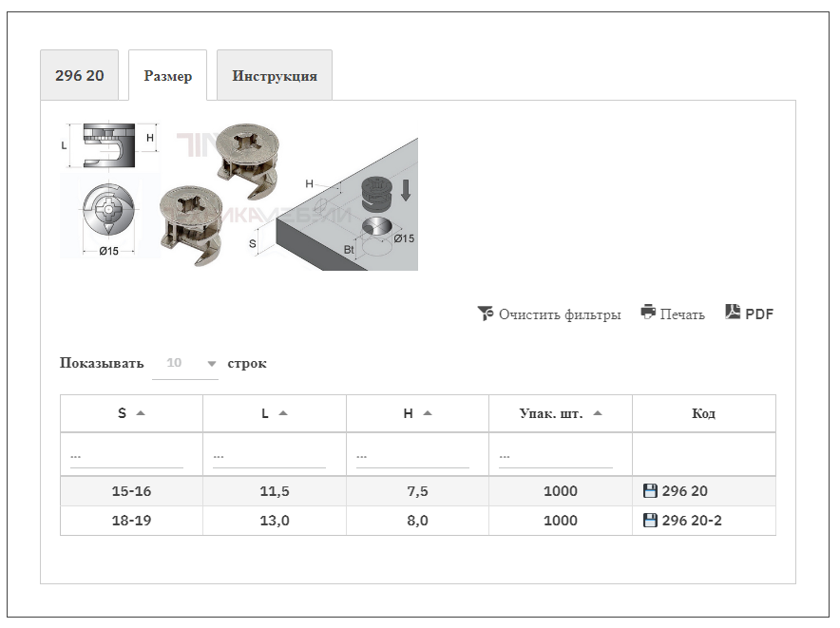Sort table by L column arrow

coord(283,413)
